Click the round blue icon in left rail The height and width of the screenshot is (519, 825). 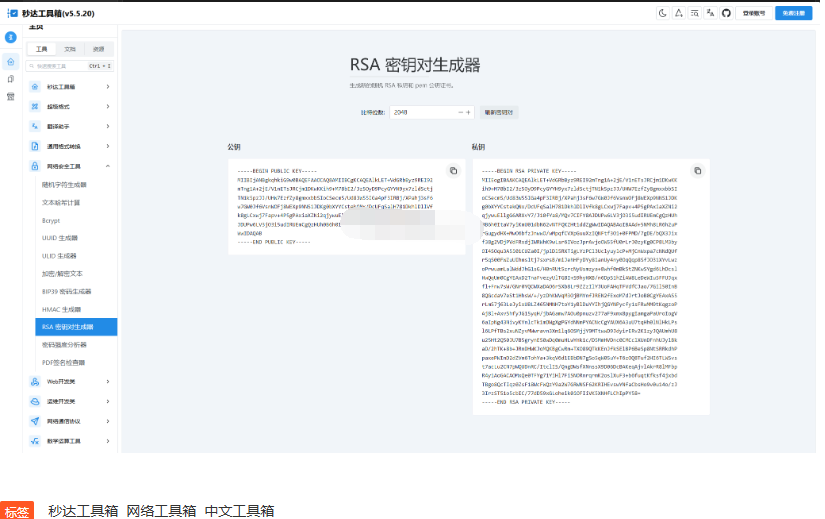(11, 37)
